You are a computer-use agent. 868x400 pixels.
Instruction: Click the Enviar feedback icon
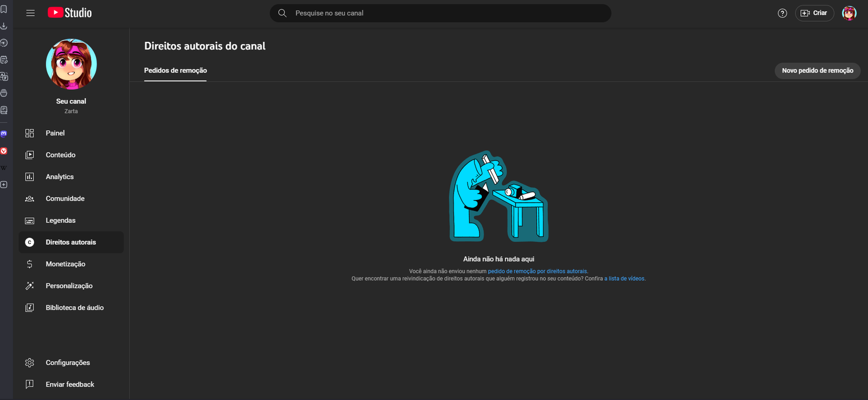[x=30, y=384]
